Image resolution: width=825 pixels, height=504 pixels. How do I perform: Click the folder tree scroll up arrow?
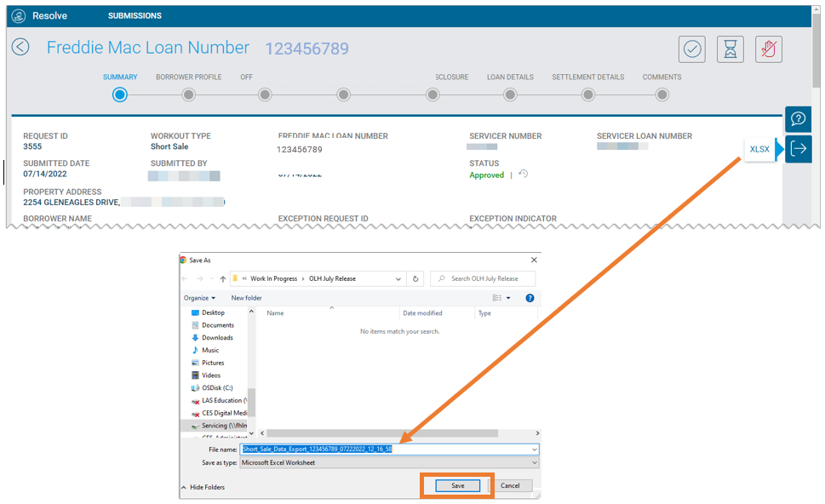click(251, 312)
